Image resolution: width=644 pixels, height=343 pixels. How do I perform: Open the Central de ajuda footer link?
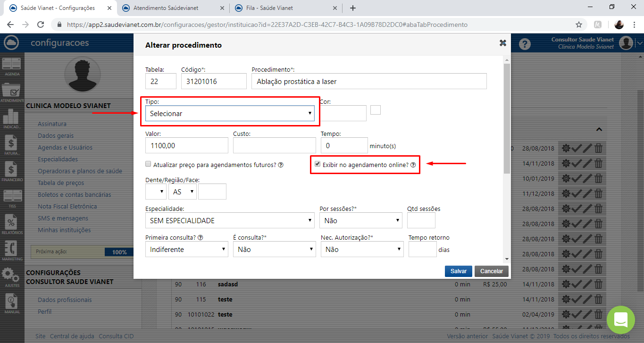pyautogui.click(x=72, y=336)
